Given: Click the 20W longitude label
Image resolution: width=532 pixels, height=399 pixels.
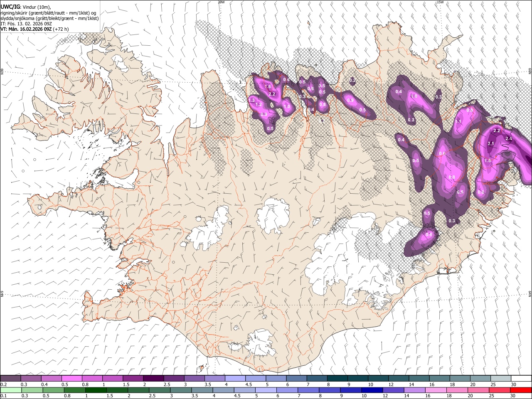Looking at the screenshot, I should (x=221, y=2).
